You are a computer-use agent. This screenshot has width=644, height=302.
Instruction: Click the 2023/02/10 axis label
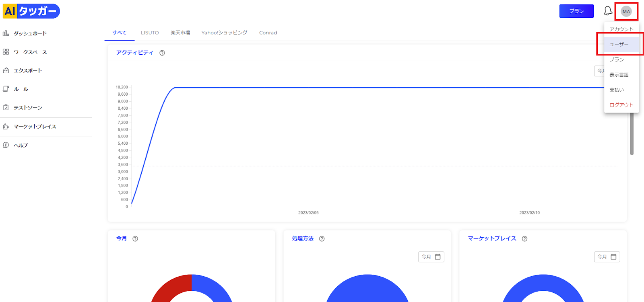pos(529,213)
